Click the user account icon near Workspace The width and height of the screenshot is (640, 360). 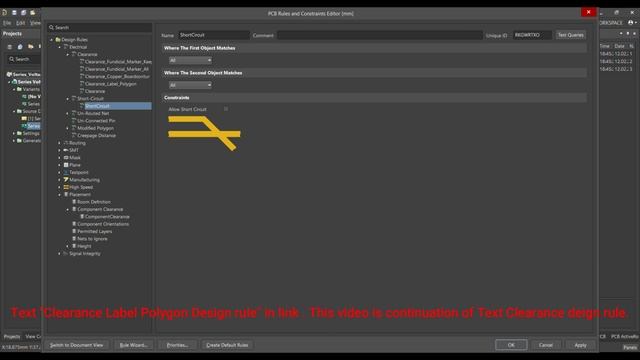click(631, 22)
